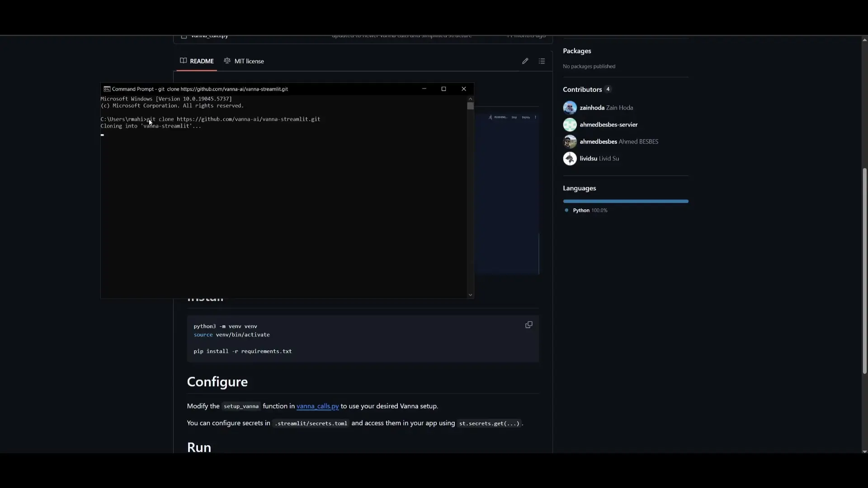868x488 pixels.
Task: Click the Command Prompt scrollbar thumb
Action: click(x=470, y=106)
